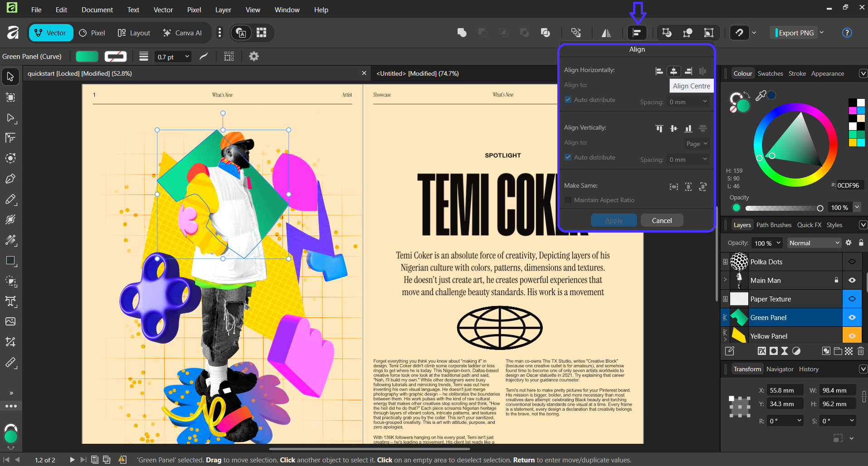Click the Align Top vertical icon
Image resolution: width=868 pixels, height=466 pixels.
[659, 129]
